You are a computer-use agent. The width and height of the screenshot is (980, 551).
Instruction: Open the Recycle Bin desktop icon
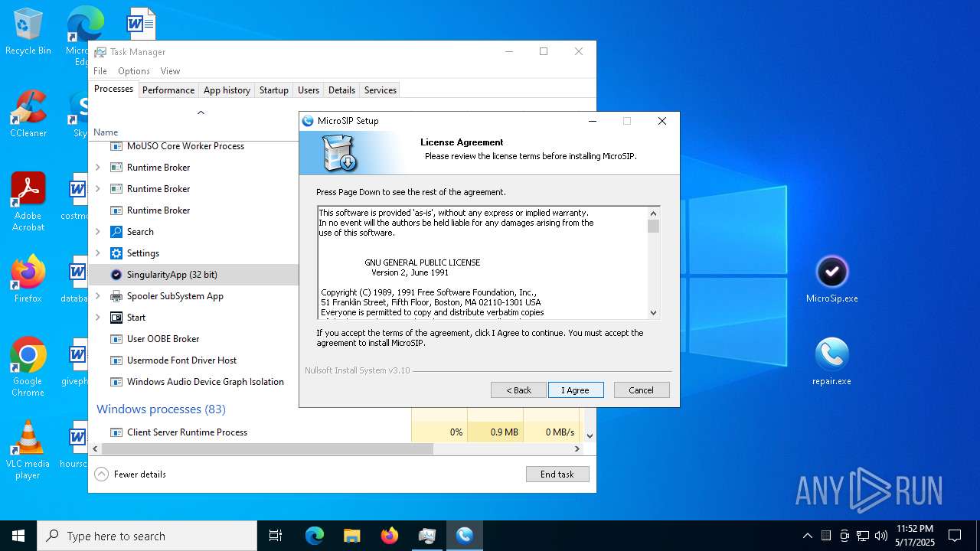tap(28, 31)
